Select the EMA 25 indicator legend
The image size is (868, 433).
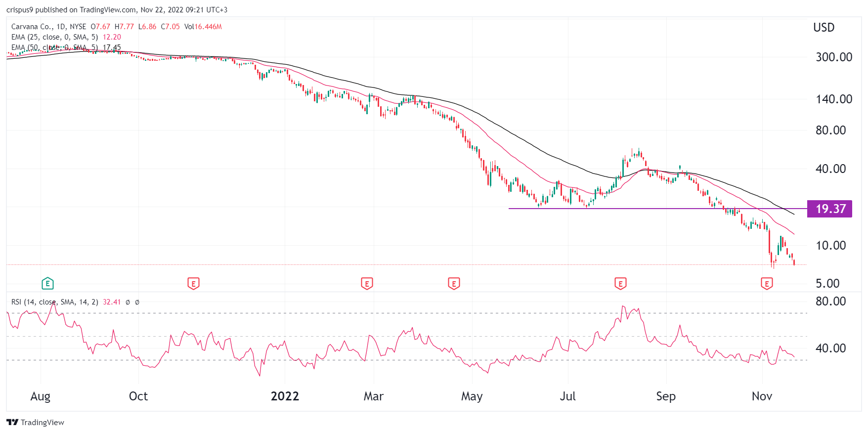click(54, 37)
